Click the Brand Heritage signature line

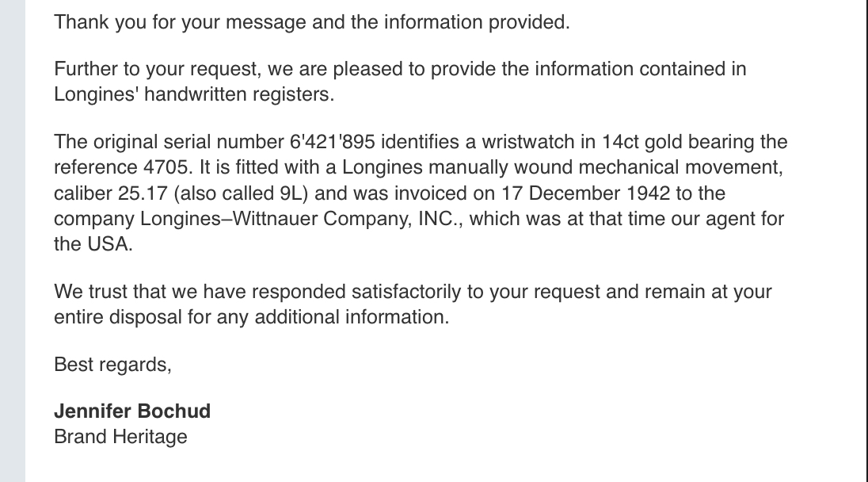click(x=120, y=436)
